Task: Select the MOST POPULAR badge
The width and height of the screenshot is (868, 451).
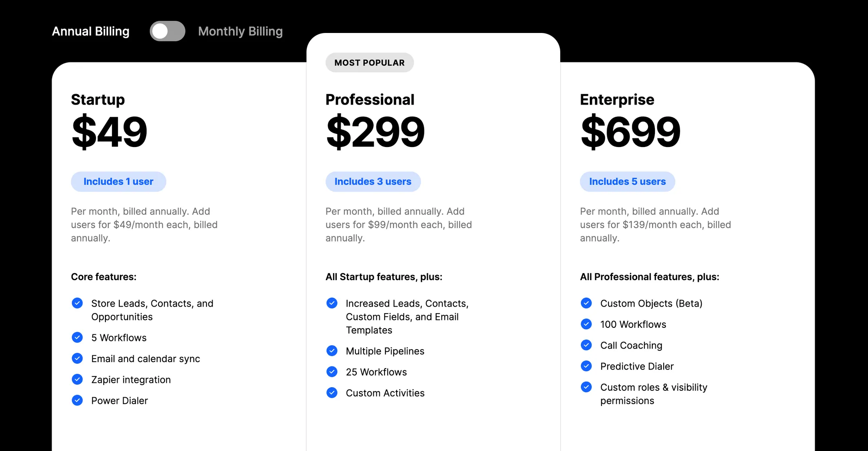Action: (369, 62)
